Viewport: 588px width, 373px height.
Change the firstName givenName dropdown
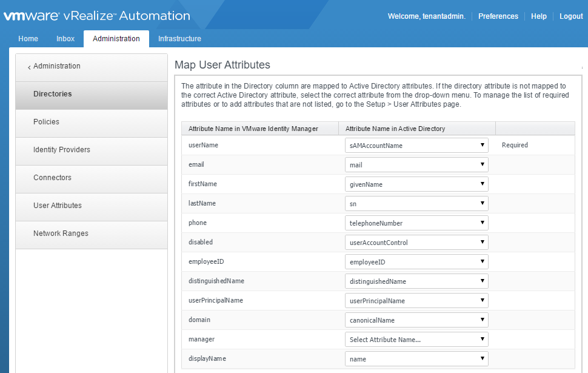[416, 184]
